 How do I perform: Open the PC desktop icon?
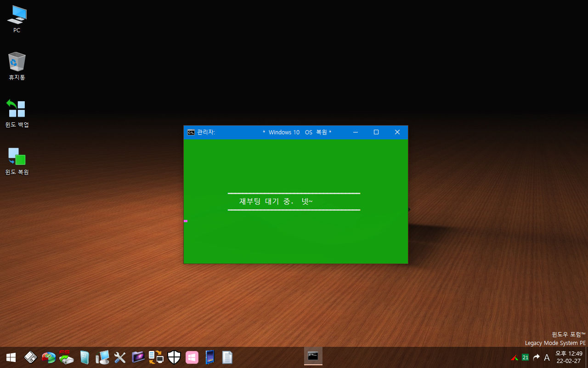click(17, 19)
